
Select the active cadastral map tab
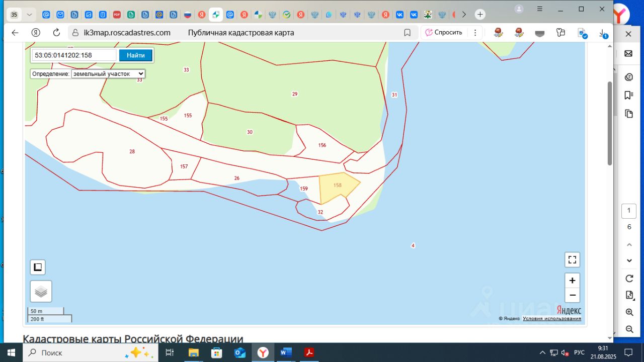[216, 15]
